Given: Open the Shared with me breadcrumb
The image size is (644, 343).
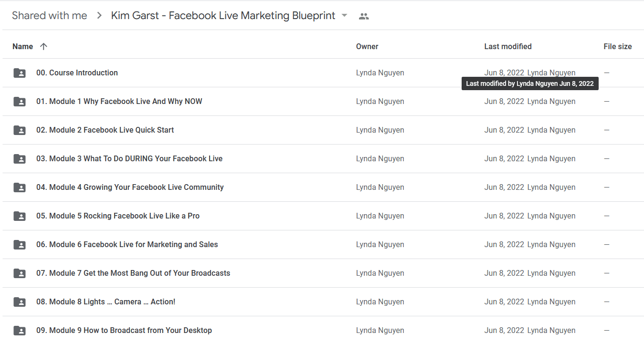Looking at the screenshot, I should coord(50,16).
